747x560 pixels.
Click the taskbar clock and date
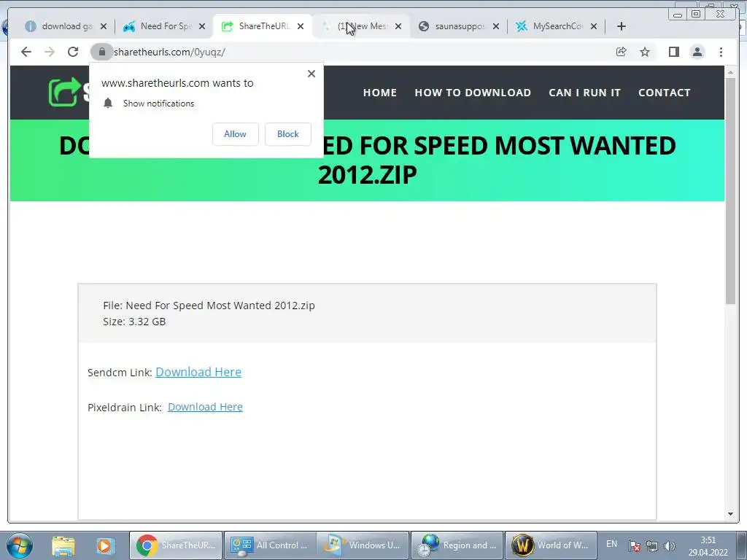click(x=708, y=546)
